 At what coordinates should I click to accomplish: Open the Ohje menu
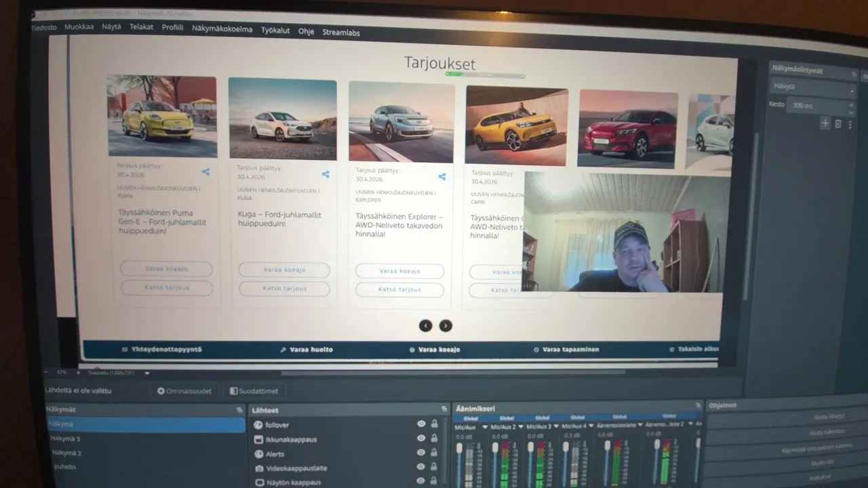click(307, 31)
